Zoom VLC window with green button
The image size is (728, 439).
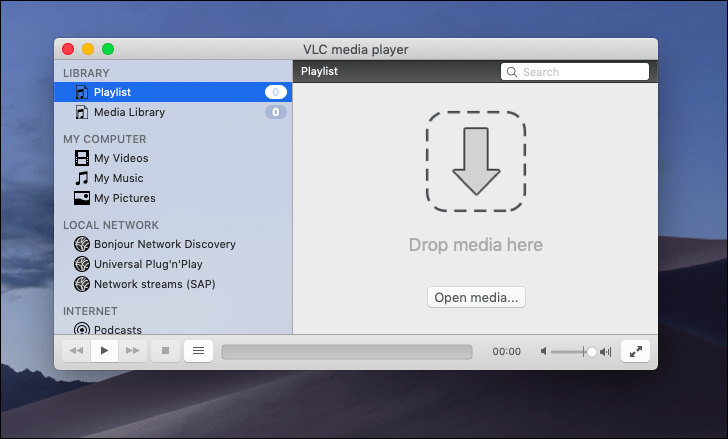coord(108,49)
